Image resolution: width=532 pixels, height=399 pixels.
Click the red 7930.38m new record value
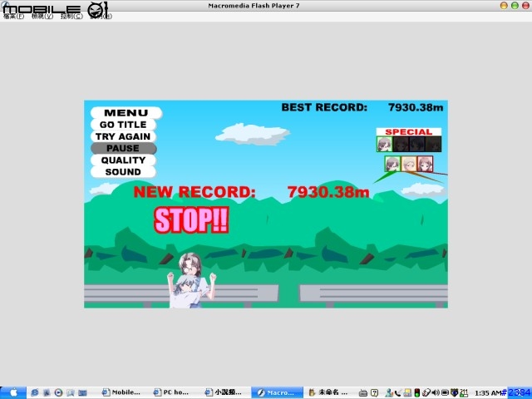tap(328, 192)
